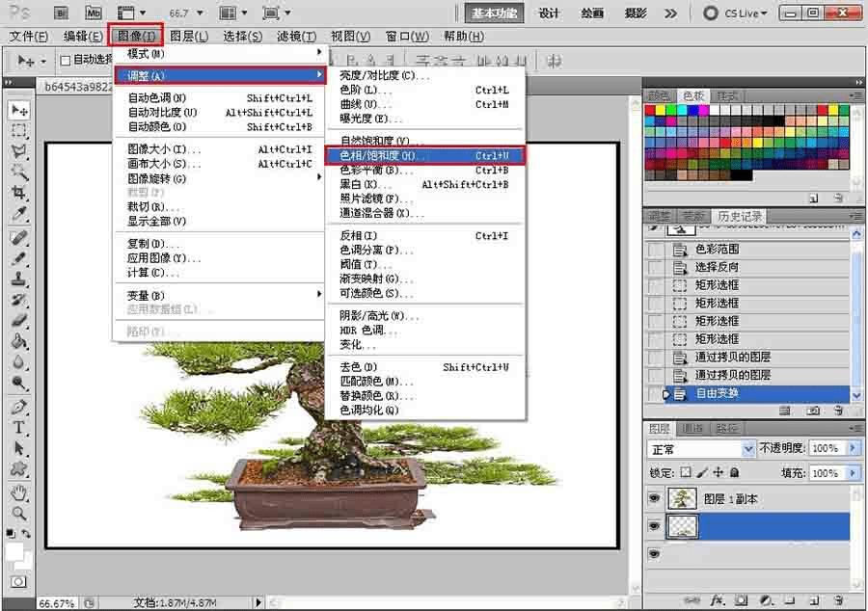Click the 设计 workspace button
868x611 pixels.
[x=549, y=13]
